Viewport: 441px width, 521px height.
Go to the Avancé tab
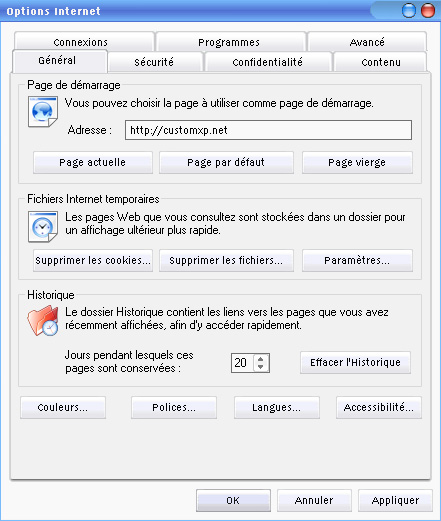(x=367, y=42)
